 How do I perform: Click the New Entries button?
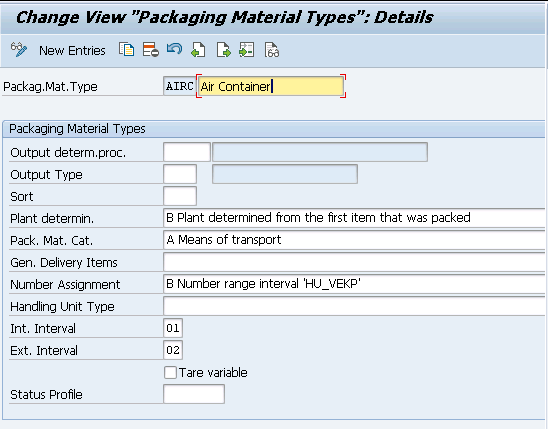point(72,51)
